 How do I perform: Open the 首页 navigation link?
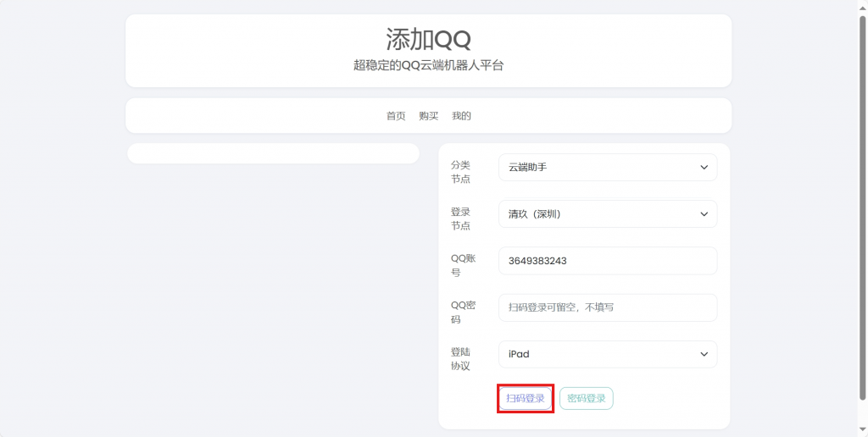pyautogui.click(x=396, y=116)
